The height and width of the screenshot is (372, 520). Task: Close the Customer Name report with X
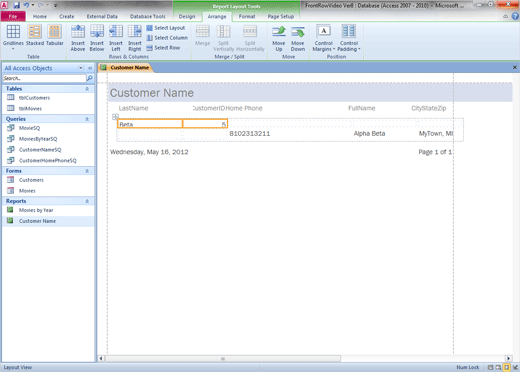pos(515,67)
